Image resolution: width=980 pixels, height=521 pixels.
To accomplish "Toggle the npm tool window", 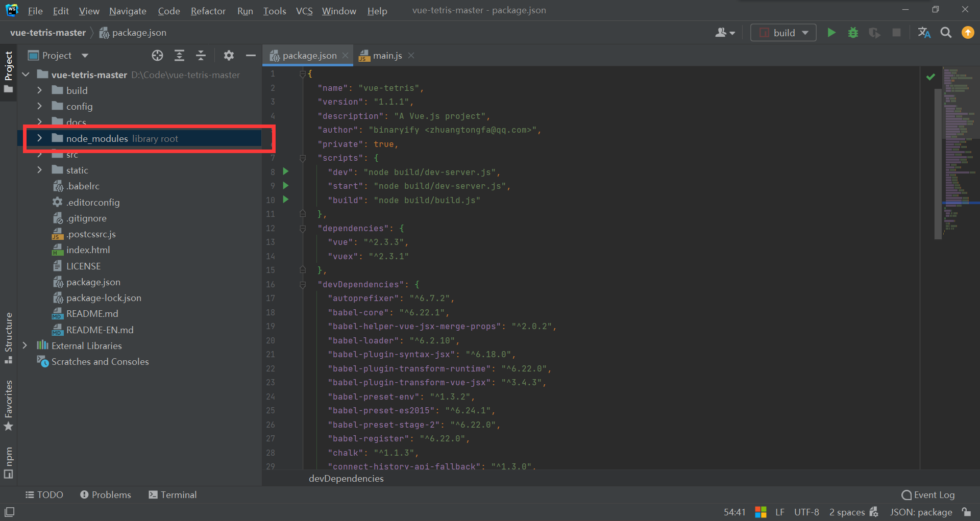I will tap(9, 462).
